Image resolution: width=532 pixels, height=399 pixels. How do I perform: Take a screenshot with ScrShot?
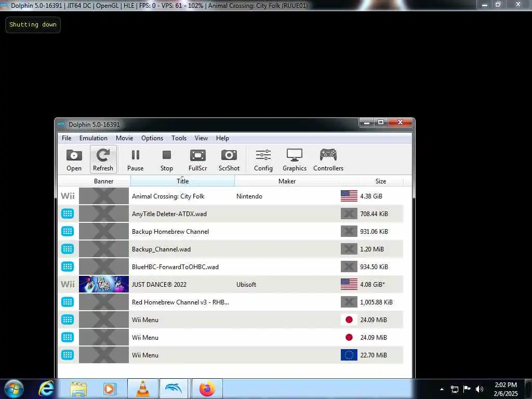229,159
